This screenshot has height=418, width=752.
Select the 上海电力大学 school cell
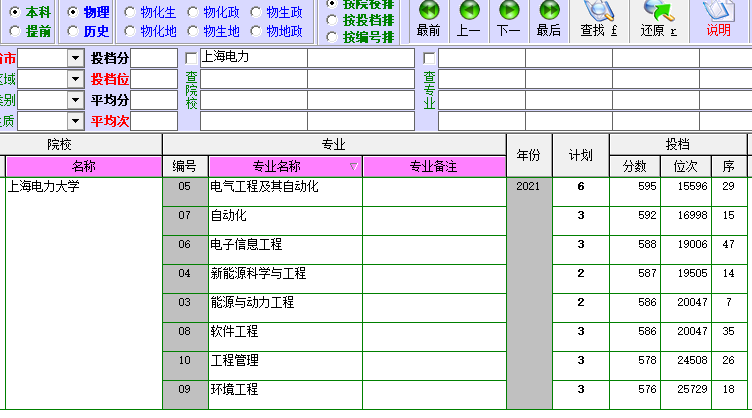coord(84,293)
